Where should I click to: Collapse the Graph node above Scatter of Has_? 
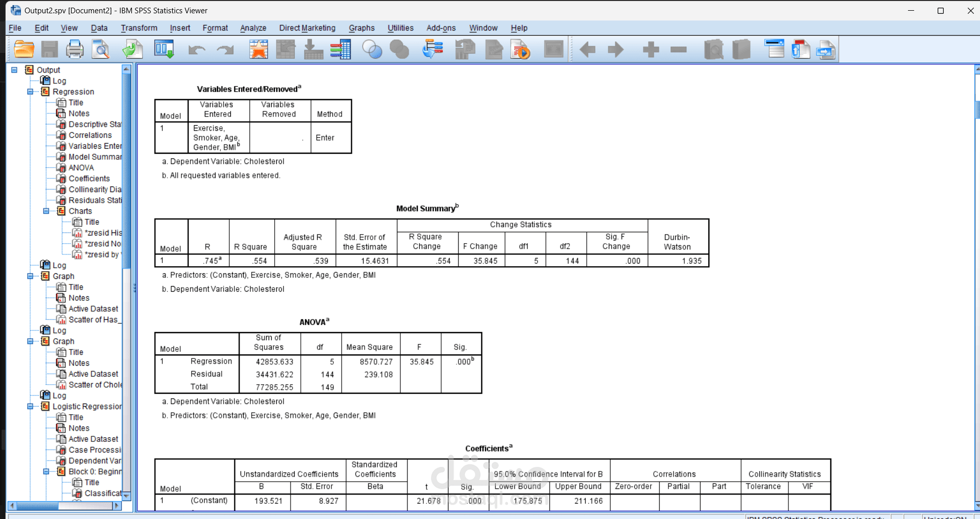click(x=30, y=276)
